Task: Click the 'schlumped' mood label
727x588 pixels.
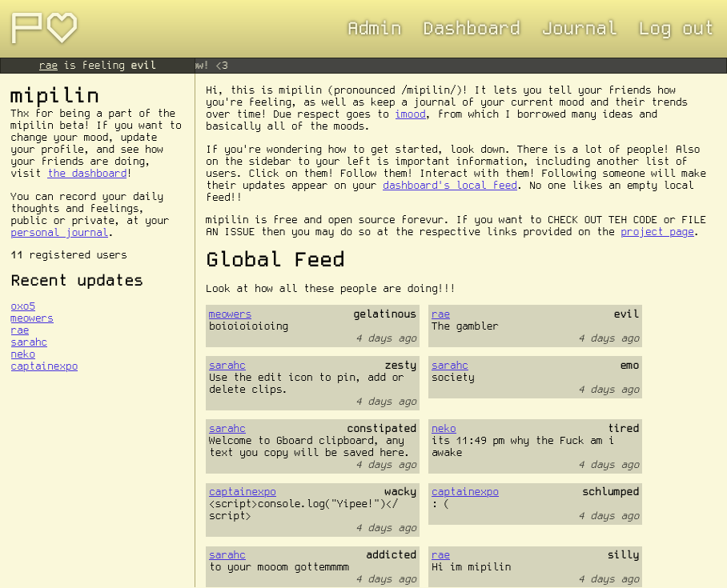Action: pyautogui.click(x=611, y=492)
